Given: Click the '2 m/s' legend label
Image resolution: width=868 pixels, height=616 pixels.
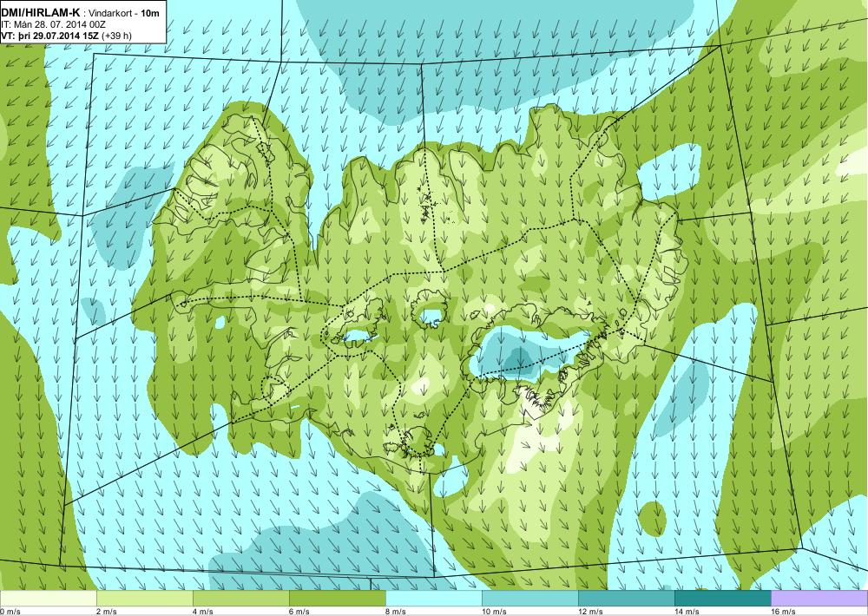Looking at the screenshot, I should point(108,611).
